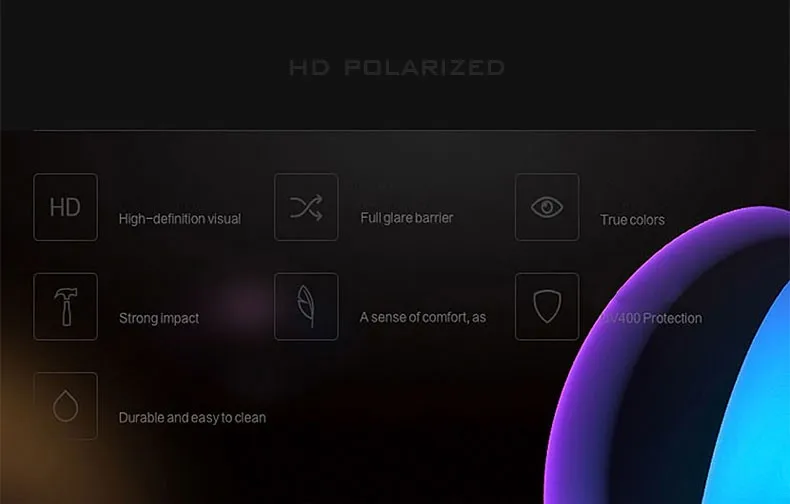790x504 pixels.
Task: Select the Durable and easy to clean text
Action: tap(192, 417)
